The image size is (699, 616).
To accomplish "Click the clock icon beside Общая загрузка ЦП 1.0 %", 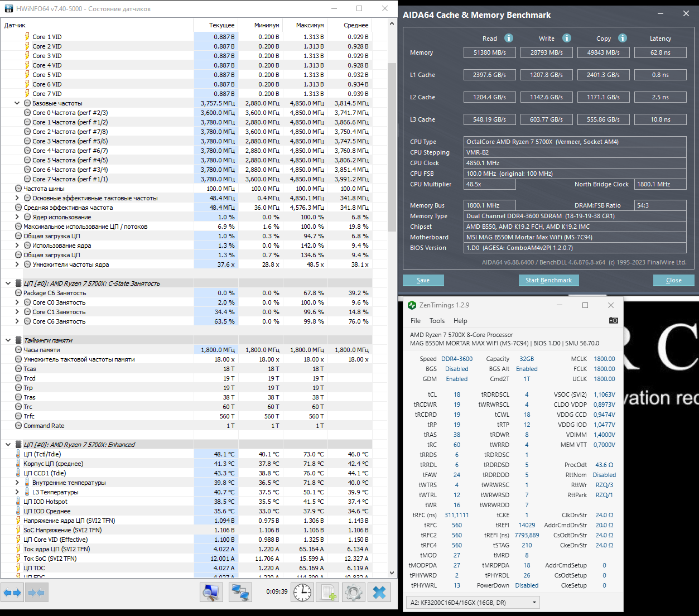I will [18, 236].
